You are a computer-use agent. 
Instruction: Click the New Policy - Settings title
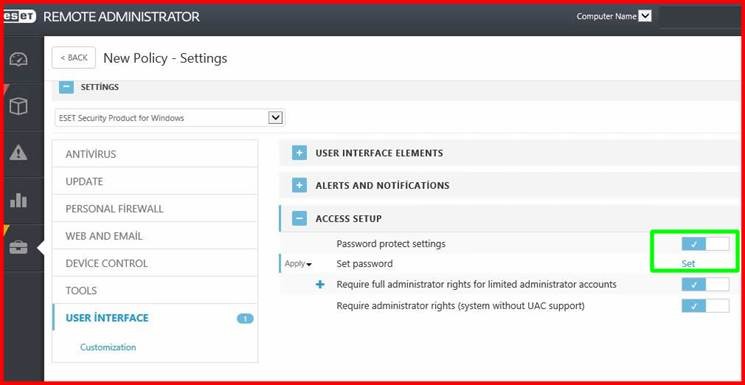(165, 58)
